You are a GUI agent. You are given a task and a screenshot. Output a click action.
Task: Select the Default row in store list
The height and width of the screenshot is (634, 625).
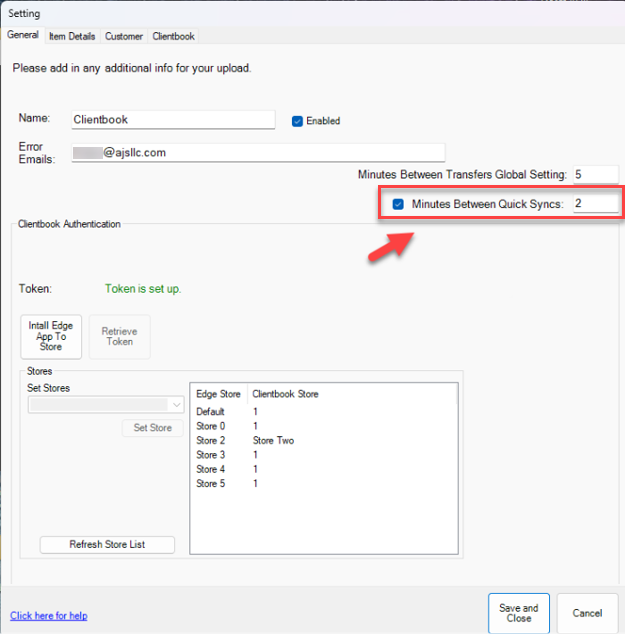coord(324,412)
